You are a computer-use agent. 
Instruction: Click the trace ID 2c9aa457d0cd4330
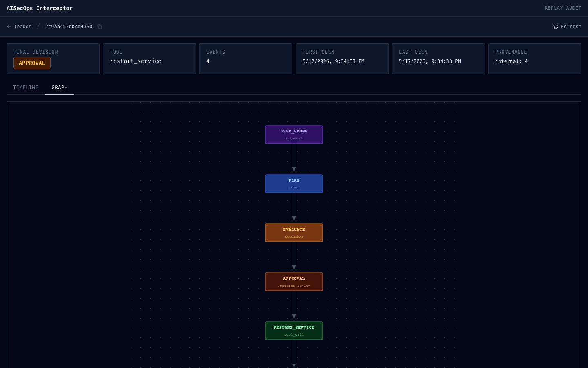69,27
